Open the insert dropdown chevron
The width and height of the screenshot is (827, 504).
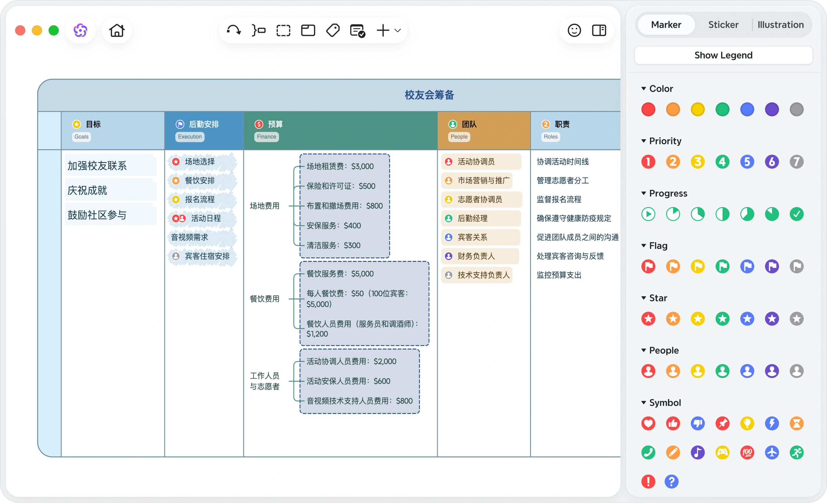point(398,31)
